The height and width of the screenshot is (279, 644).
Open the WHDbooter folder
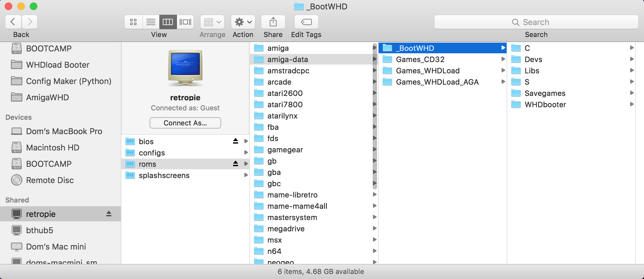[x=571, y=104]
